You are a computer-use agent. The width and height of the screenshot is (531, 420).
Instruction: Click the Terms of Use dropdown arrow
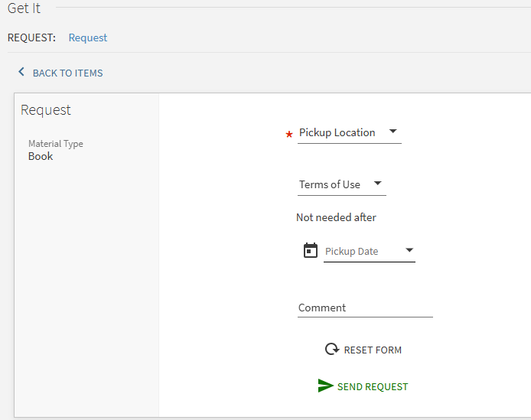[377, 184]
